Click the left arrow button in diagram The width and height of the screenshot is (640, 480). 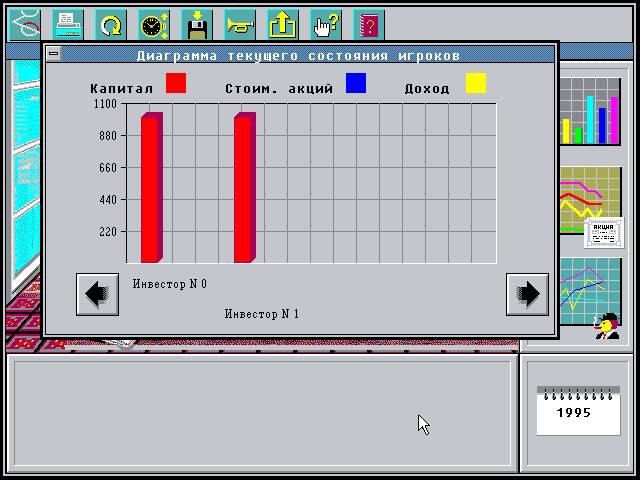(x=98, y=294)
